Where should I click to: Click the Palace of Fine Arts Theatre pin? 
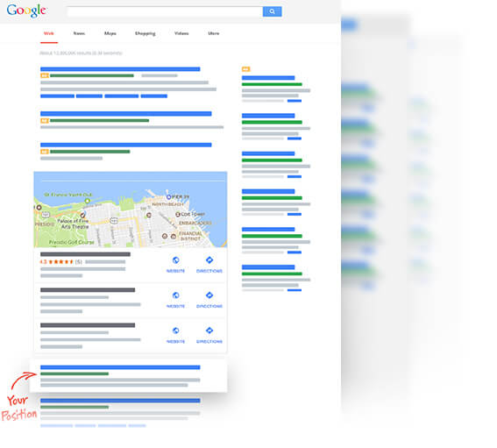tap(82, 215)
